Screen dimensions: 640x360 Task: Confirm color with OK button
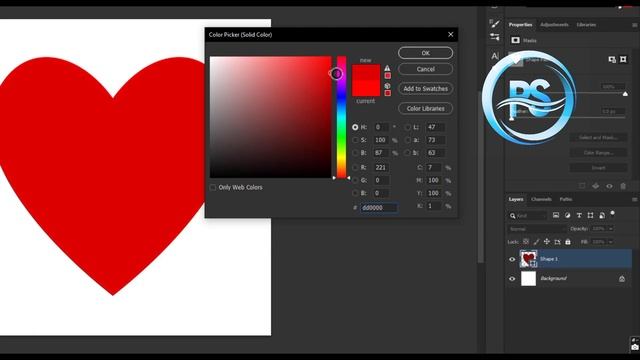click(425, 53)
